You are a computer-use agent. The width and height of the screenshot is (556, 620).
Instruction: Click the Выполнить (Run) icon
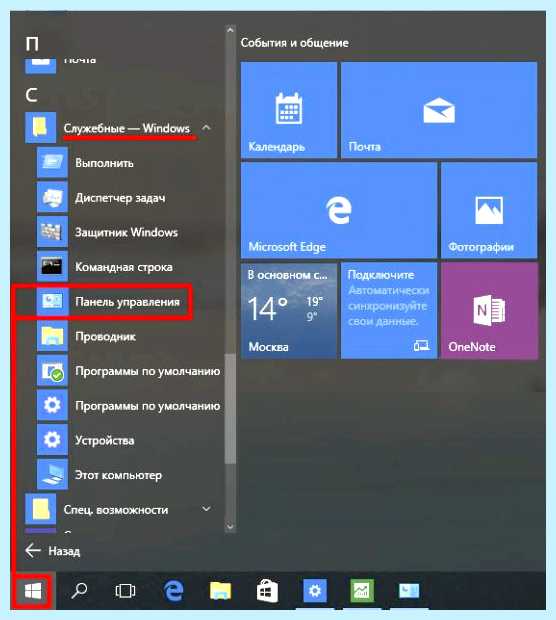tap(52, 163)
